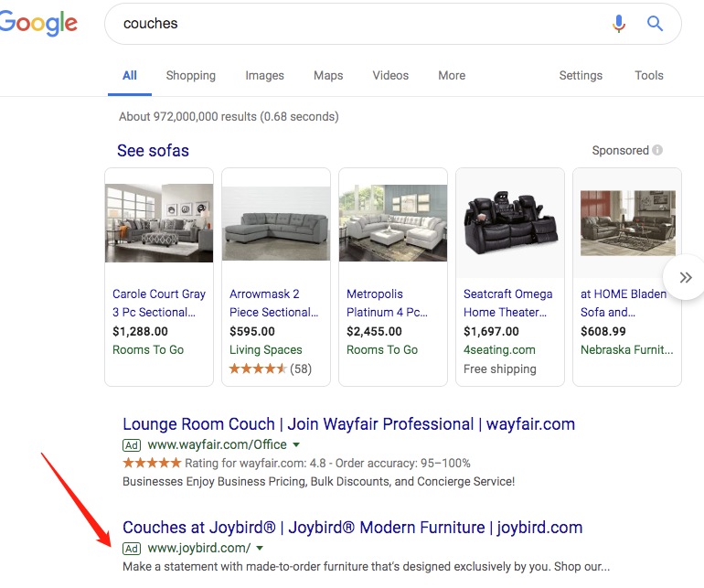704x588 pixels.
Task: Click the Wayfair Ad badge
Action: (x=132, y=445)
